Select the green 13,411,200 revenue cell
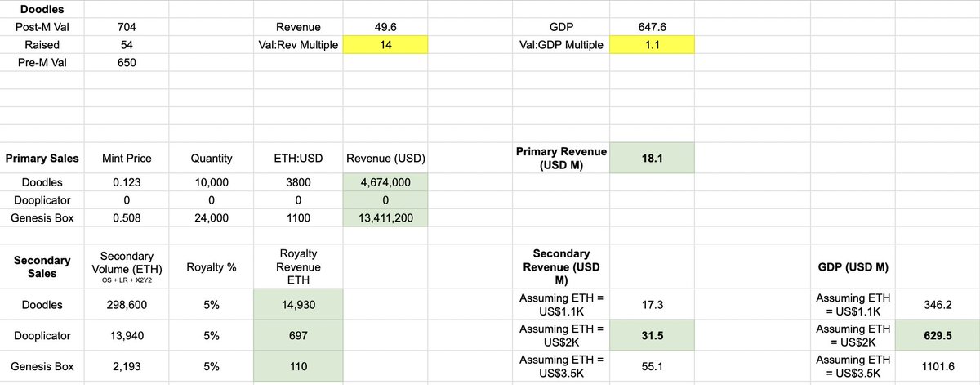The image size is (980, 385). (x=385, y=218)
